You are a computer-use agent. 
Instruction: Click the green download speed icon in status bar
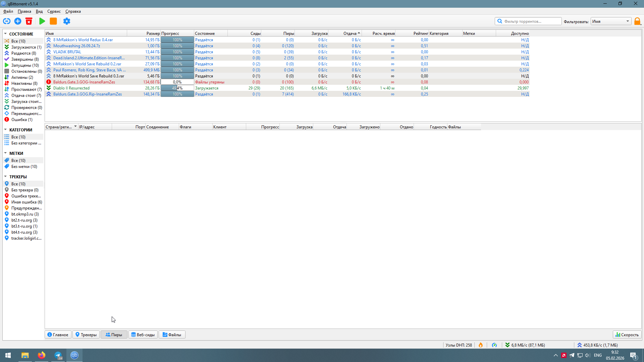tap(507, 345)
